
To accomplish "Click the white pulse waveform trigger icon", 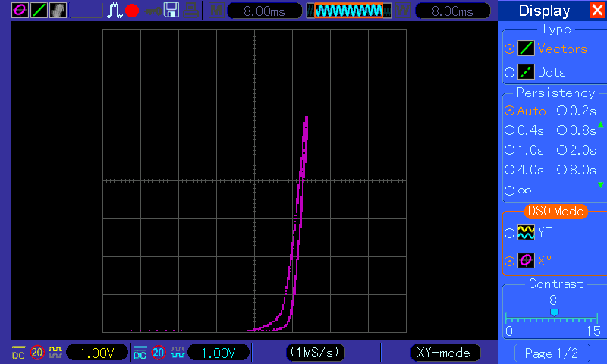I will (115, 11).
